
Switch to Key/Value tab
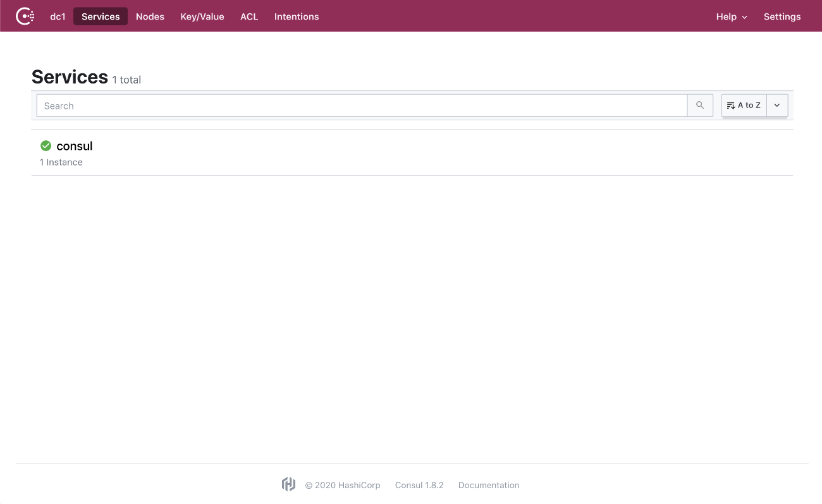coord(202,16)
